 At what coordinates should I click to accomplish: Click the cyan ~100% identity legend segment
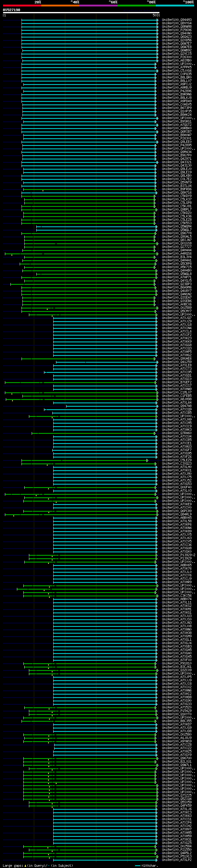coord(175,6)
